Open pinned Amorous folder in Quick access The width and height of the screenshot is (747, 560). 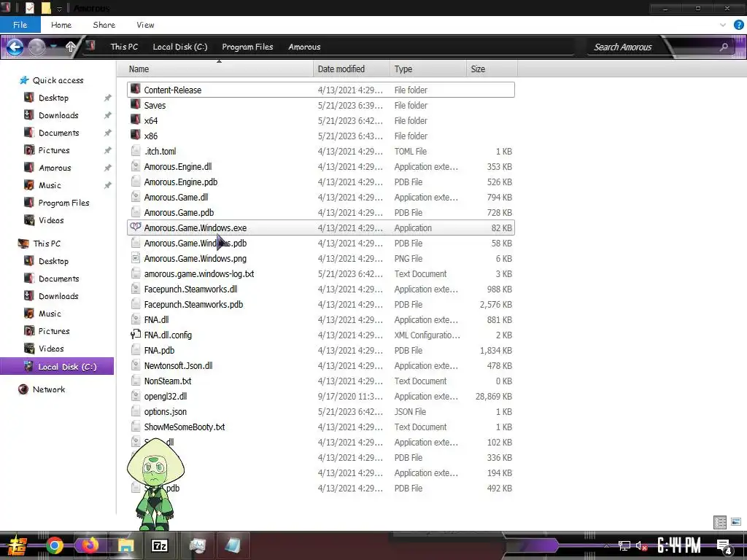coord(54,168)
